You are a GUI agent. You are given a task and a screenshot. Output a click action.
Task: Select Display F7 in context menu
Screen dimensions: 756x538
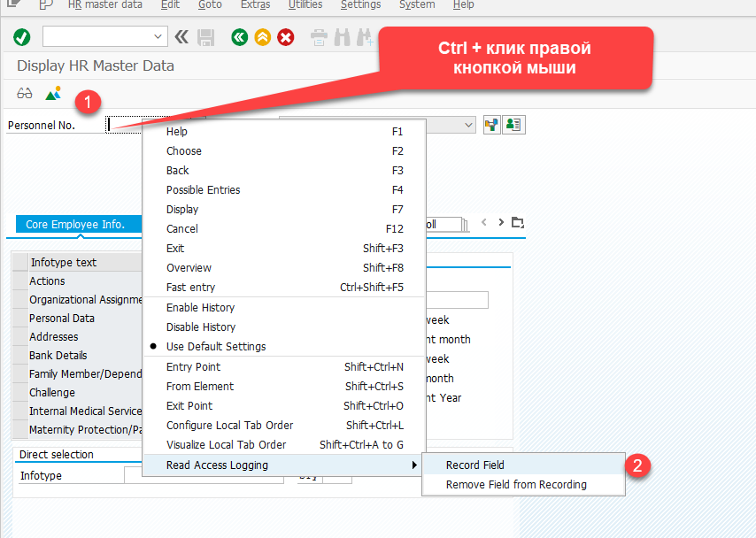point(284,209)
